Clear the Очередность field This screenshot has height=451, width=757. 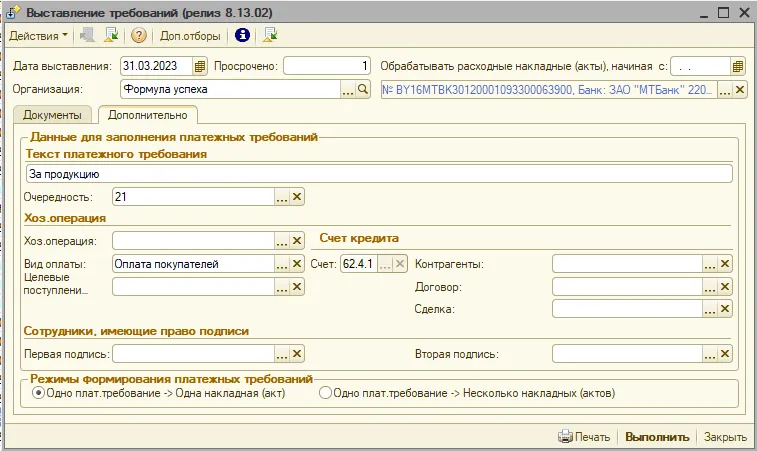pyautogui.click(x=297, y=197)
